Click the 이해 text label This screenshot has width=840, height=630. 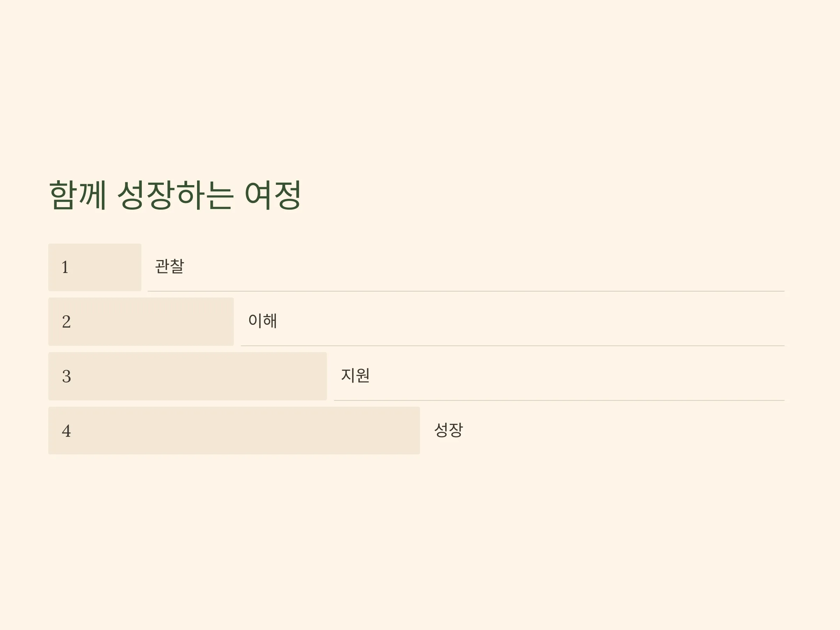(262, 321)
